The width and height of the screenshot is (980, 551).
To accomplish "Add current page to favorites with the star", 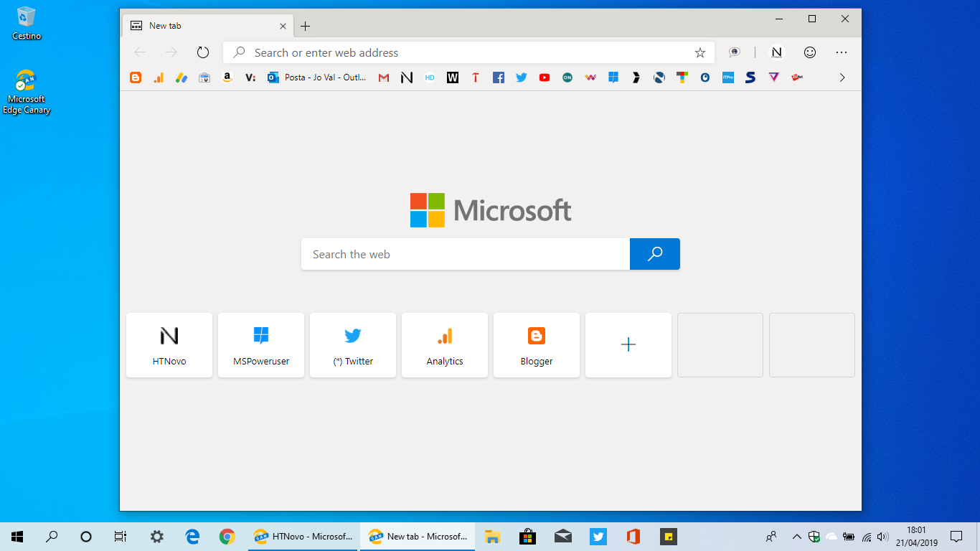I will (x=699, y=52).
